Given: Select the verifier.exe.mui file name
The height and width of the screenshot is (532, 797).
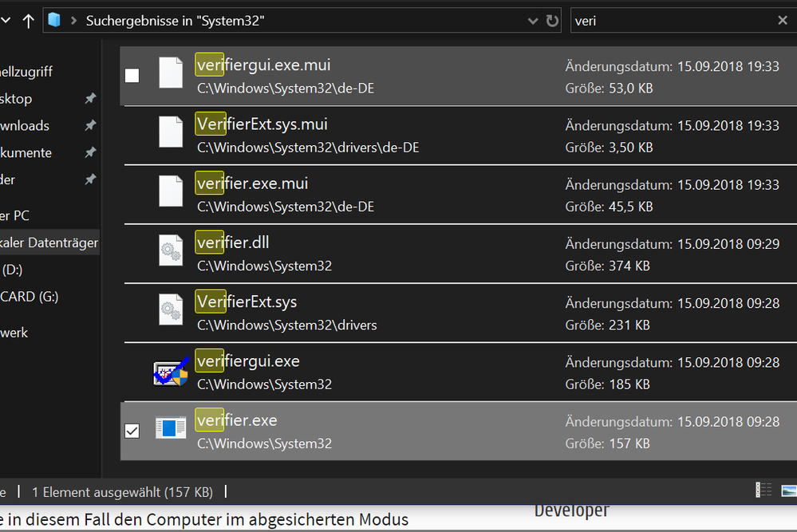Looking at the screenshot, I should point(252,183).
